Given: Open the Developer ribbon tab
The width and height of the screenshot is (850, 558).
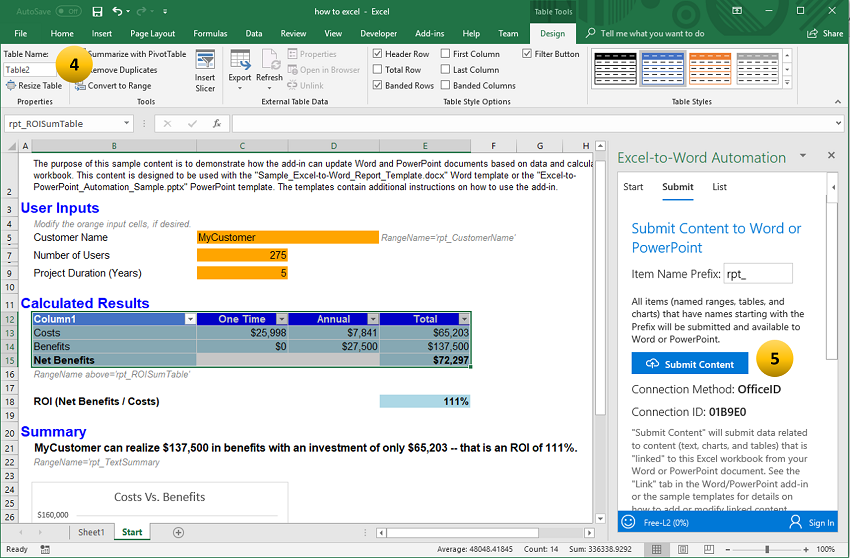Looking at the screenshot, I should tap(378, 34).
